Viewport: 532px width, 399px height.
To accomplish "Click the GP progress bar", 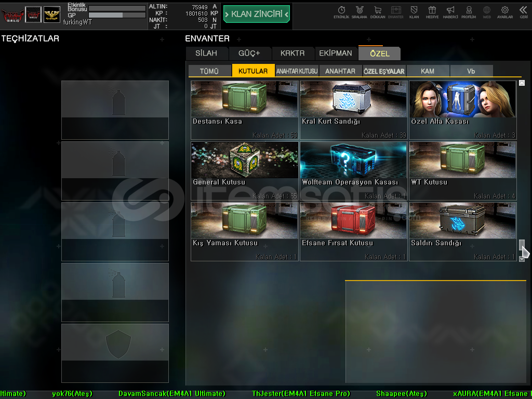I will tap(117, 15).
